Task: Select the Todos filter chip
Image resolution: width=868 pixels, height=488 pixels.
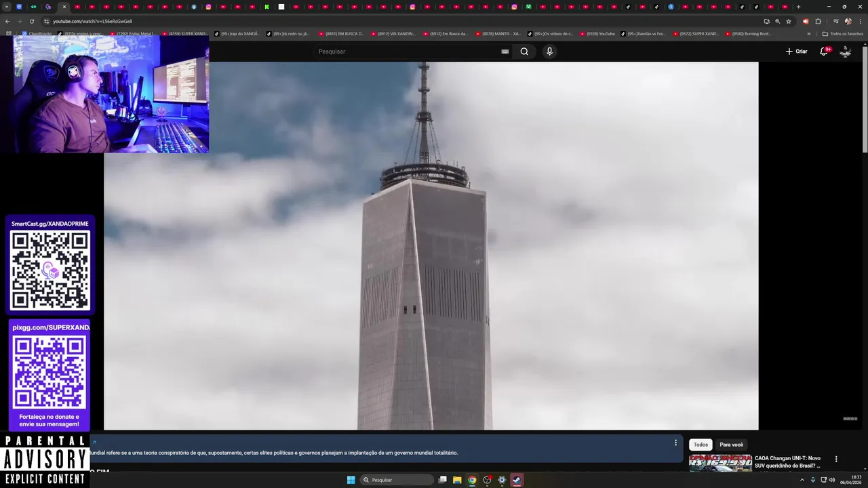Action: [701, 445]
